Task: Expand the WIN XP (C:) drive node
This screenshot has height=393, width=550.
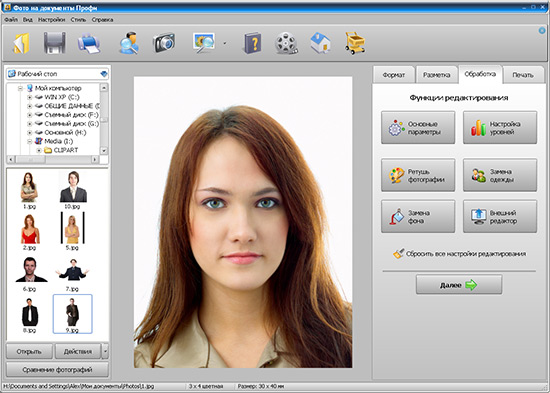Action: (x=29, y=97)
